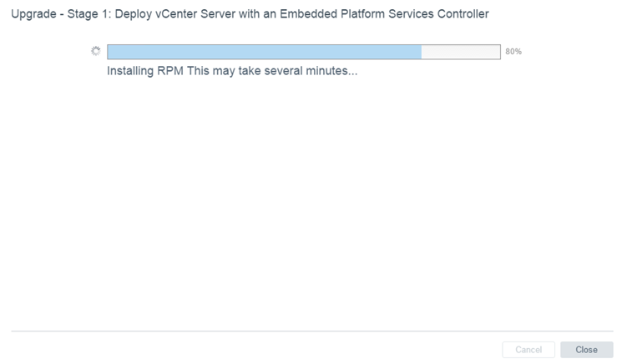The image size is (622, 364).
Task: Click the loading spinner icon
Action: point(96,51)
